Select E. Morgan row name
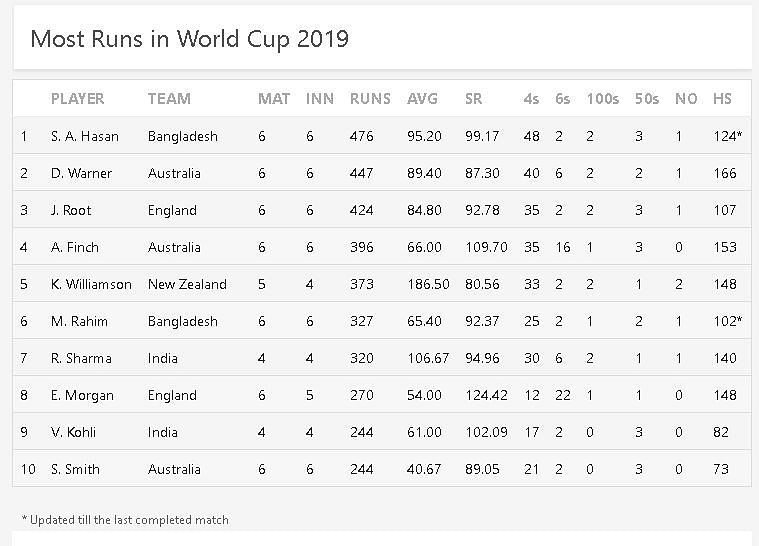This screenshot has width=759, height=546. coord(82,395)
